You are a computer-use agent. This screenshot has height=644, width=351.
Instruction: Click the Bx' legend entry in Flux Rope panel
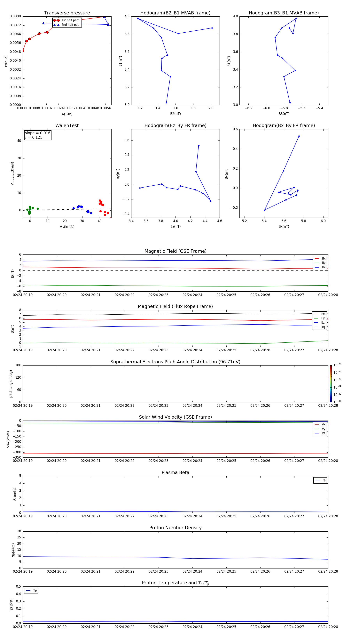tap(320, 314)
